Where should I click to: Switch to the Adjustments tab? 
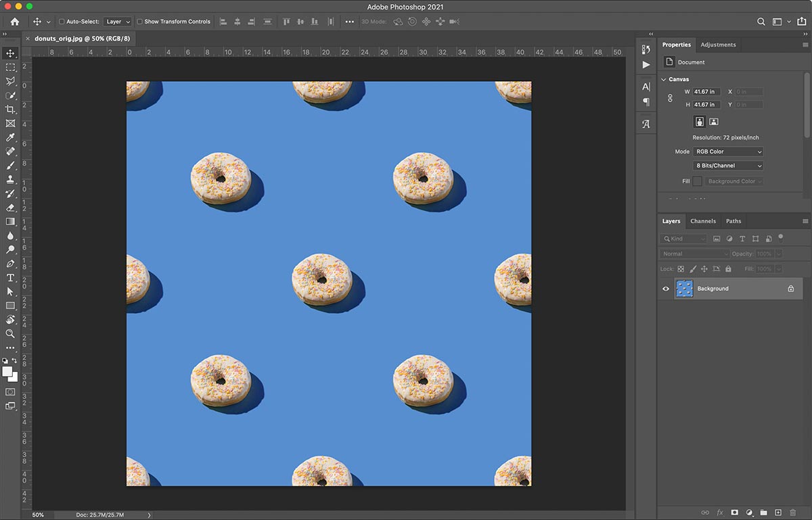[x=718, y=45]
